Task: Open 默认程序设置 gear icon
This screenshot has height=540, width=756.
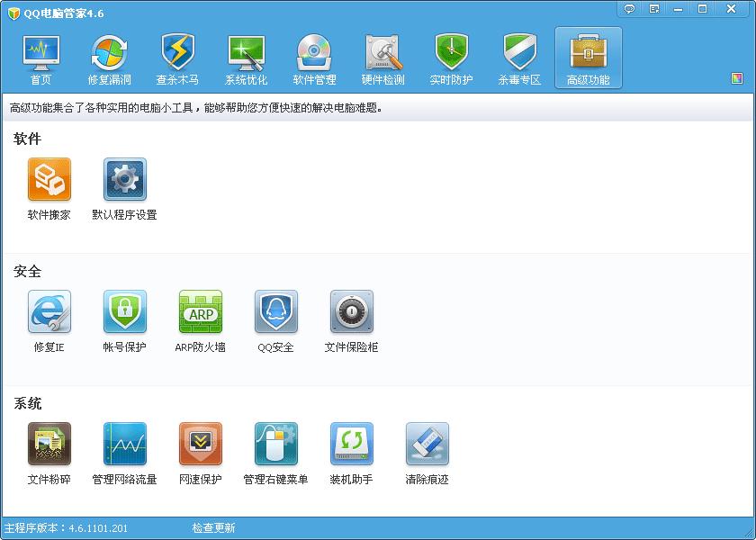Action: point(124,180)
